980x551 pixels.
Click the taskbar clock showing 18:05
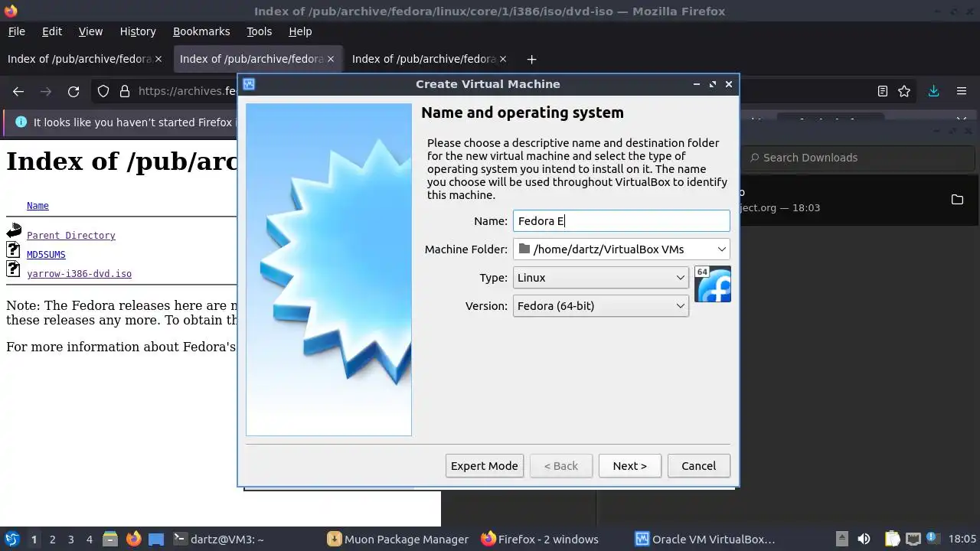[962, 539]
